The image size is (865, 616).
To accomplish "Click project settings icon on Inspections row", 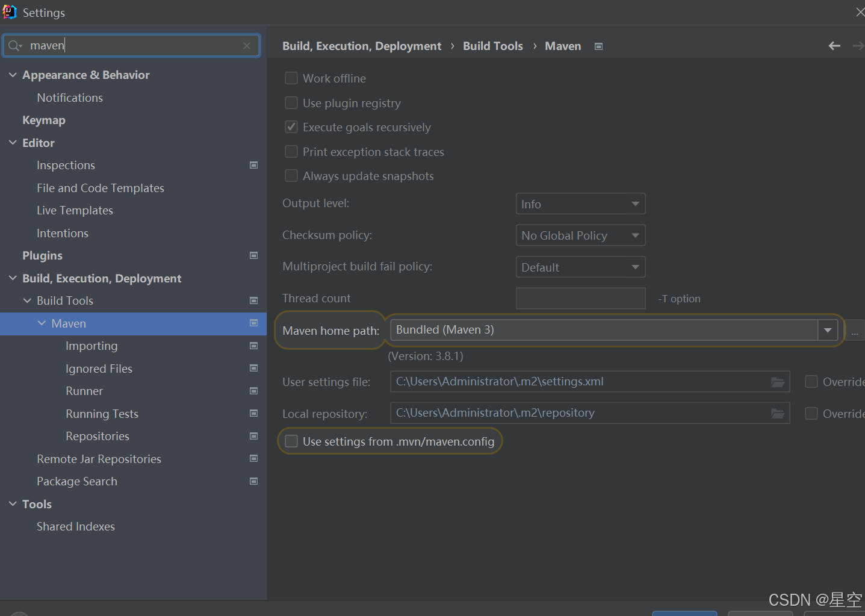I will [254, 165].
